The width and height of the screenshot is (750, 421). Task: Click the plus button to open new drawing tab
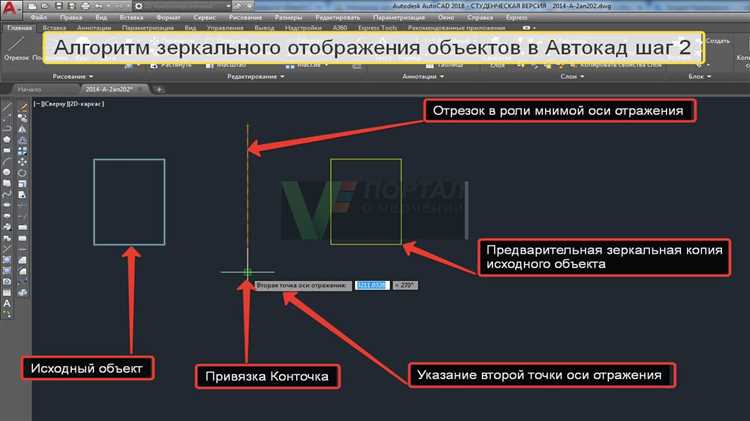(x=159, y=89)
